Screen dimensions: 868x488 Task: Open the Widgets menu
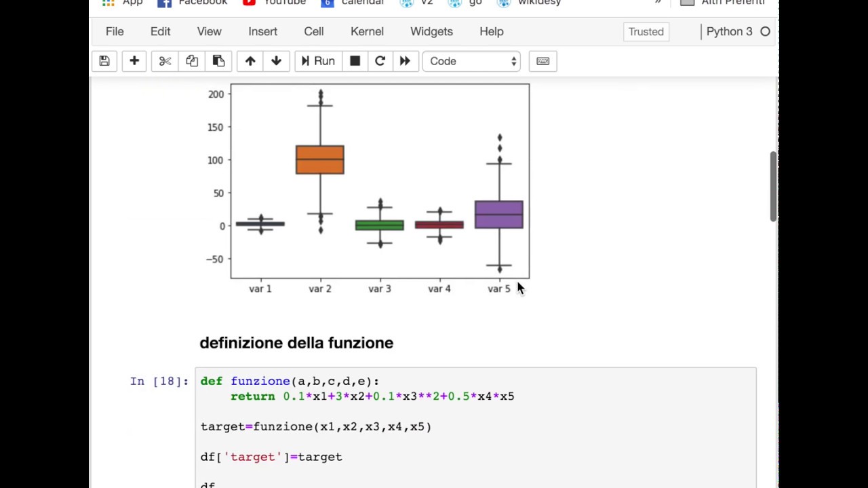click(x=431, y=31)
